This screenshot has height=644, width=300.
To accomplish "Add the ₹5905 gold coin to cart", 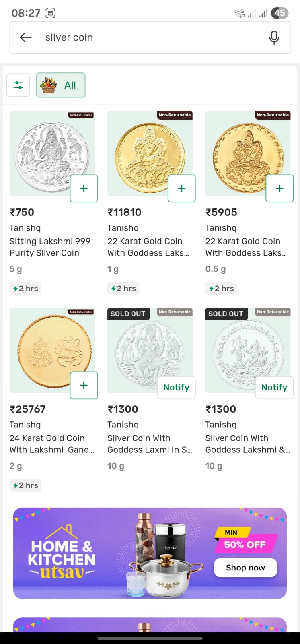I will tap(279, 188).
